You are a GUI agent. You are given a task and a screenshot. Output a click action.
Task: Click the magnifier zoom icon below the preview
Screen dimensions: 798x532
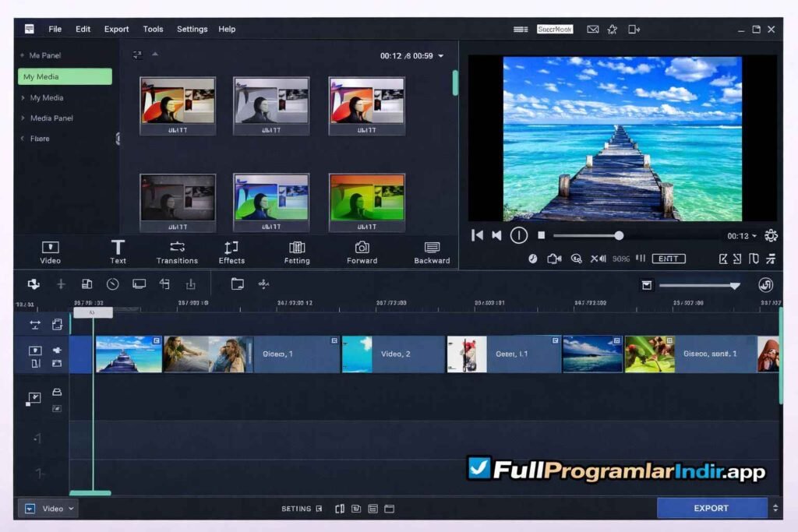tap(575, 258)
